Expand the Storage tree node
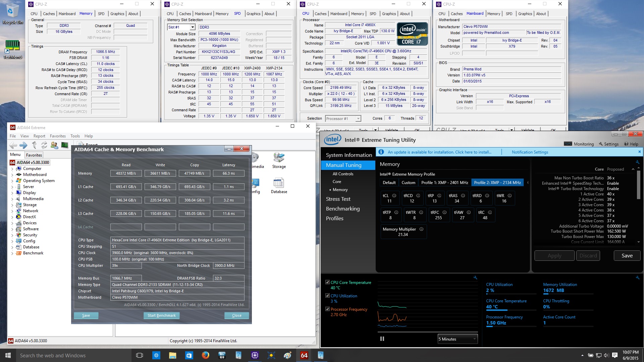This screenshot has width=644, height=362. [12, 205]
